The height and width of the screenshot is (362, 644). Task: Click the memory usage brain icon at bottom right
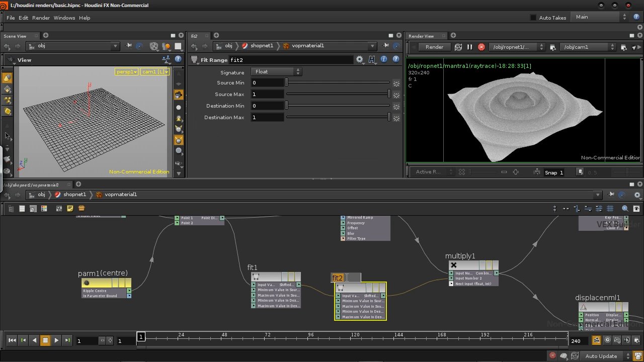[563, 355]
